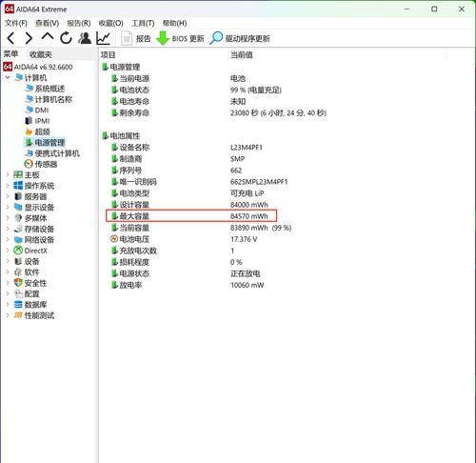Click the 设备 devices icon
Image resolution: width=476 pixels, height=463 pixels.
18,261
